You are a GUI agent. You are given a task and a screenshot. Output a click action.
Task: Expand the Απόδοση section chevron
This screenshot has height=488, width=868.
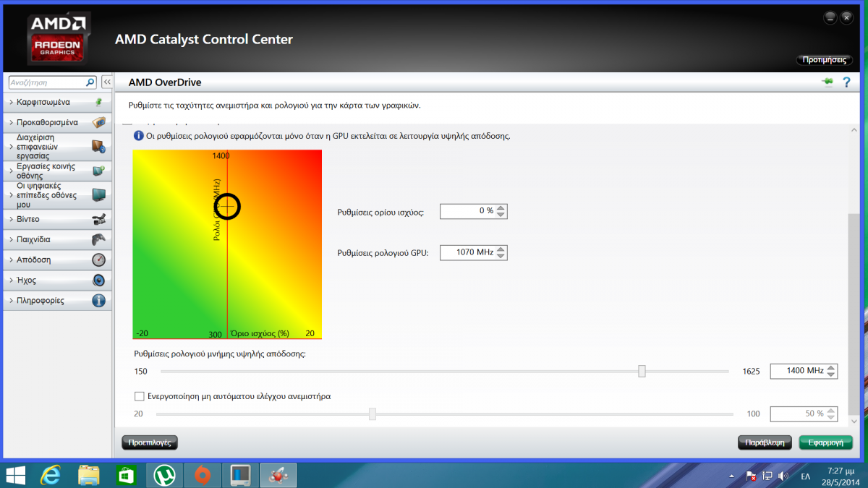click(11, 260)
